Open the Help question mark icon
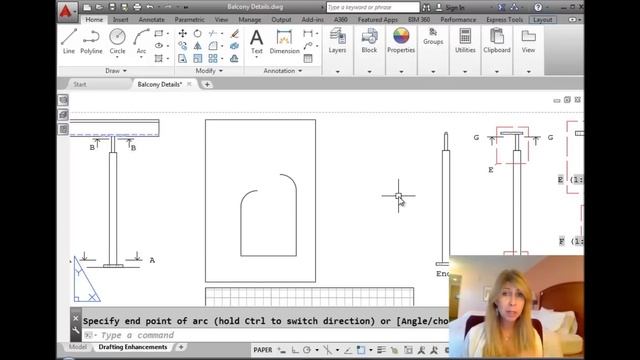Image resolution: width=640 pixels, height=360 pixels. click(x=538, y=7)
